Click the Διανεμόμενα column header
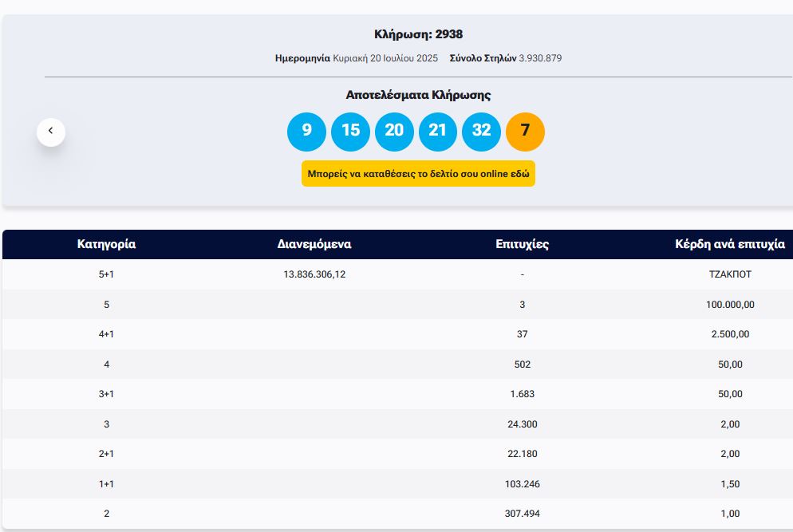This screenshot has height=532, width=793. pyautogui.click(x=314, y=244)
